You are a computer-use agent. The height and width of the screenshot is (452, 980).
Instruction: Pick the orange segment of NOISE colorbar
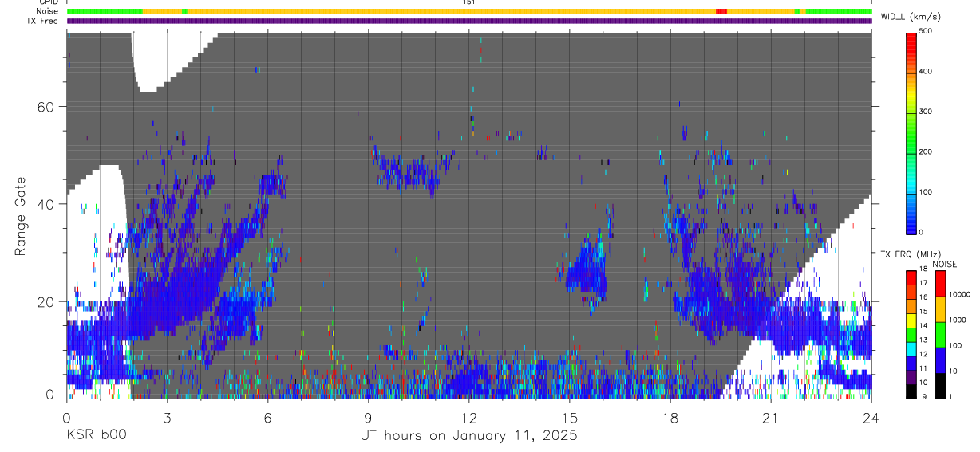940,309
